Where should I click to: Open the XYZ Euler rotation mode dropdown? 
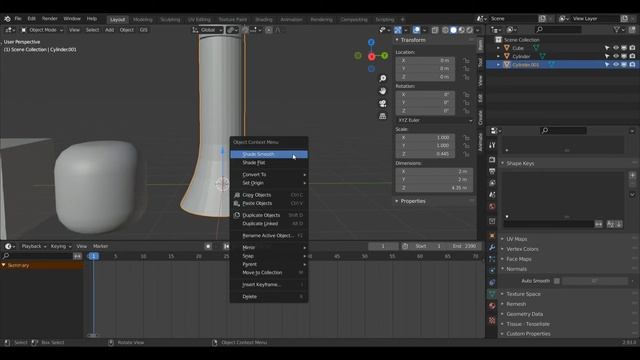tap(435, 120)
